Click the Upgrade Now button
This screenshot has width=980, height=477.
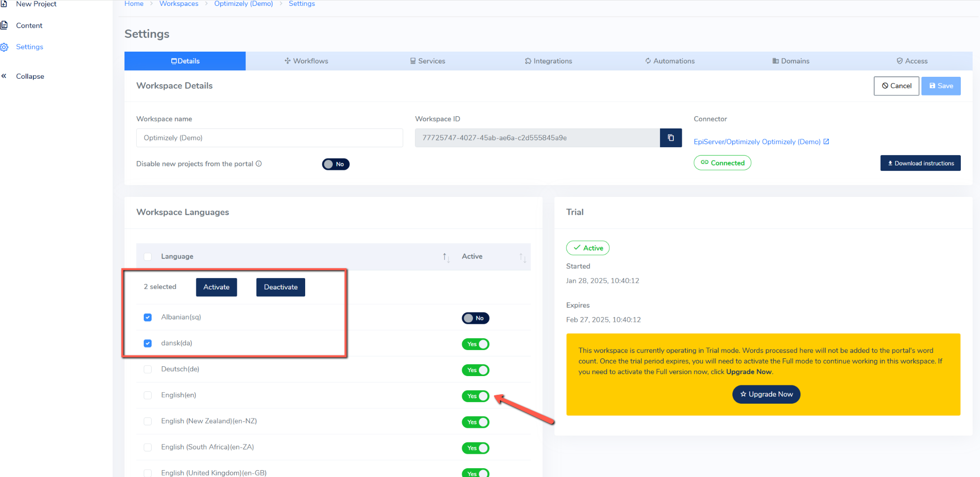(766, 394)
